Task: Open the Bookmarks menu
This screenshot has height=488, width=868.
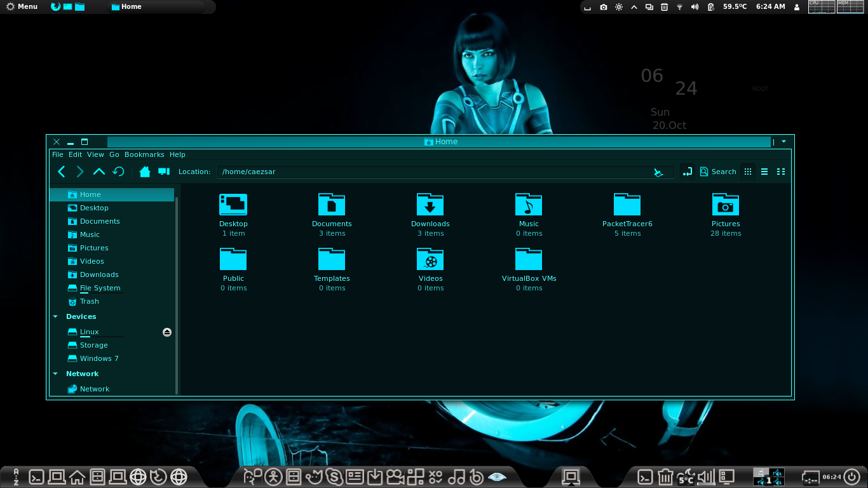Action: click(x=144, y=154)
